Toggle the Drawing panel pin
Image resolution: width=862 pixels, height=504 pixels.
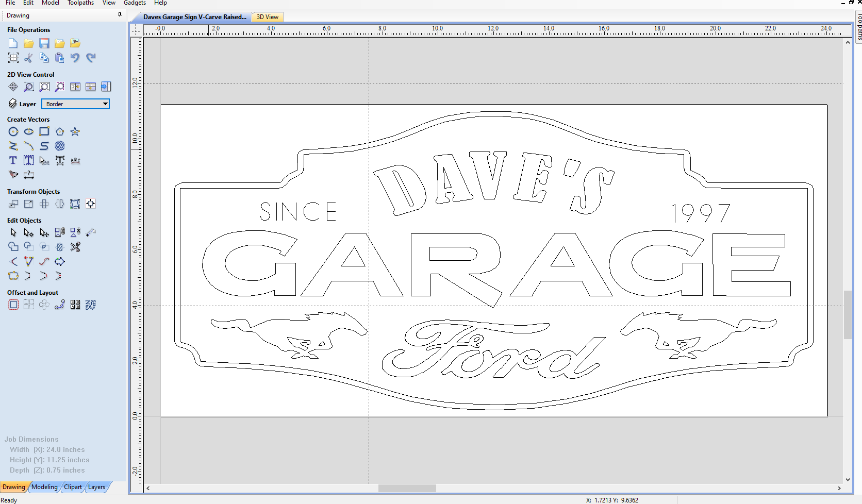[x=120, y=15]
